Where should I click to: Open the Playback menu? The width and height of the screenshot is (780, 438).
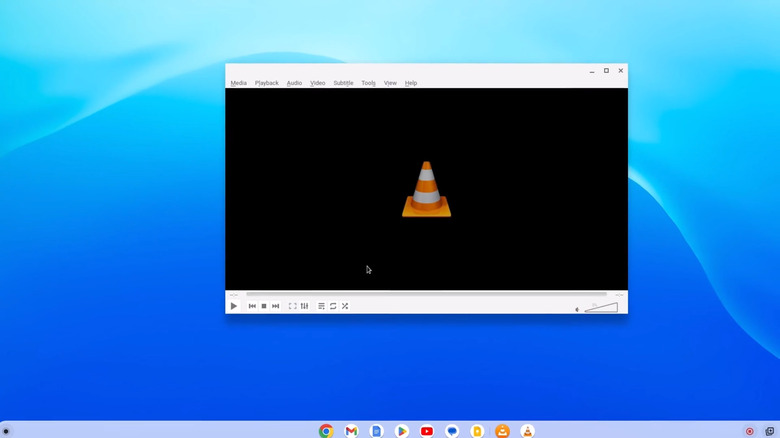tap(267, 83)
